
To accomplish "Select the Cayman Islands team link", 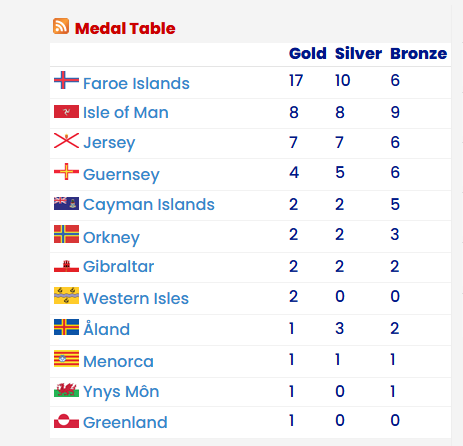I will [x=149, y=205].
